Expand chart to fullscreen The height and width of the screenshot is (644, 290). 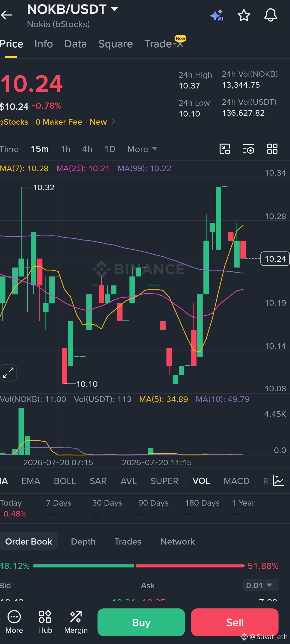pos(8,373)
